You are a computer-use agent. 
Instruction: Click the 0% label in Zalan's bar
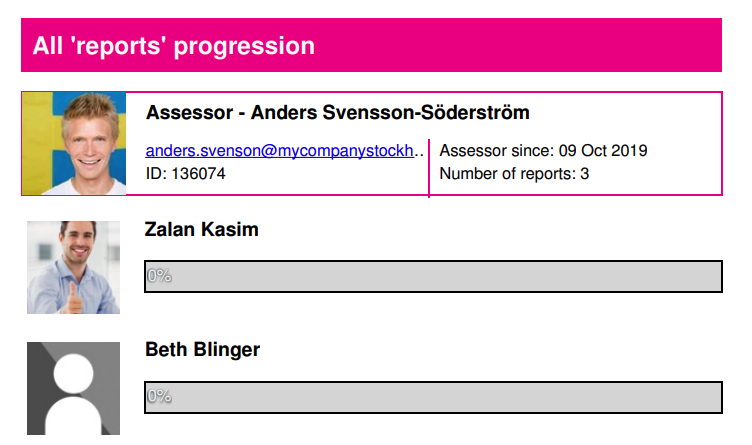pyautogui.click(x=159, y=276)
